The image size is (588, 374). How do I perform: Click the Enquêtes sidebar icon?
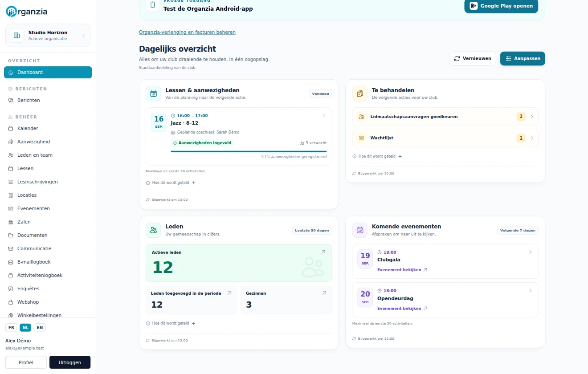11,289
